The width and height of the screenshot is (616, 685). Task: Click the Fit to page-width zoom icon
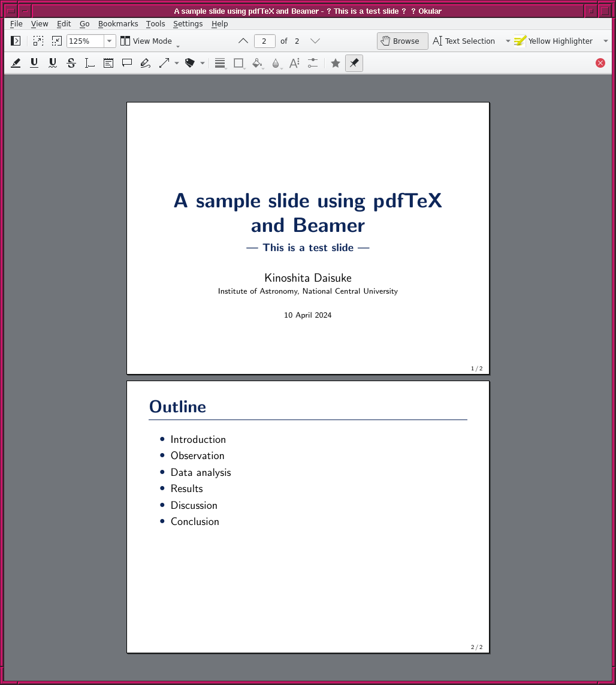click(x=38, y=41)
